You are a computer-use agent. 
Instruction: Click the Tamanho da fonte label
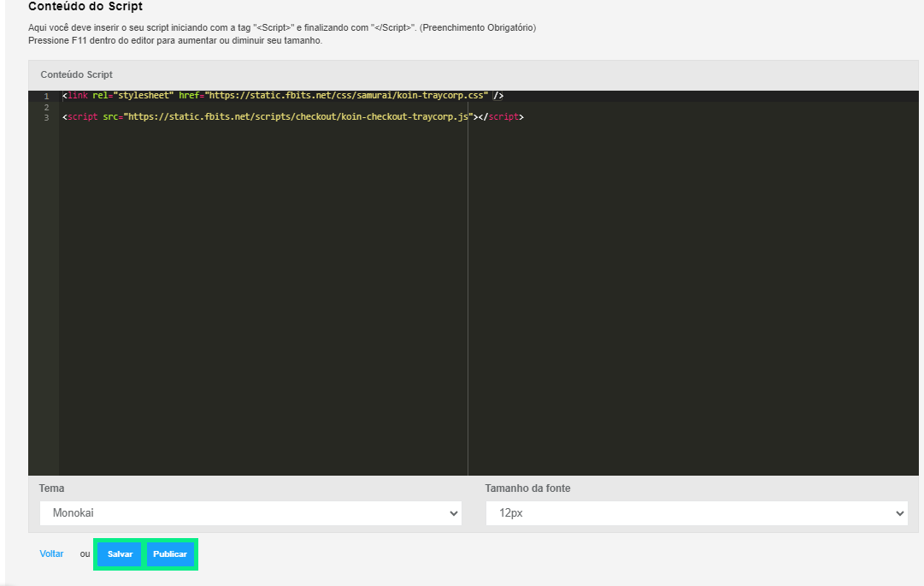click(x=527, y=488)
